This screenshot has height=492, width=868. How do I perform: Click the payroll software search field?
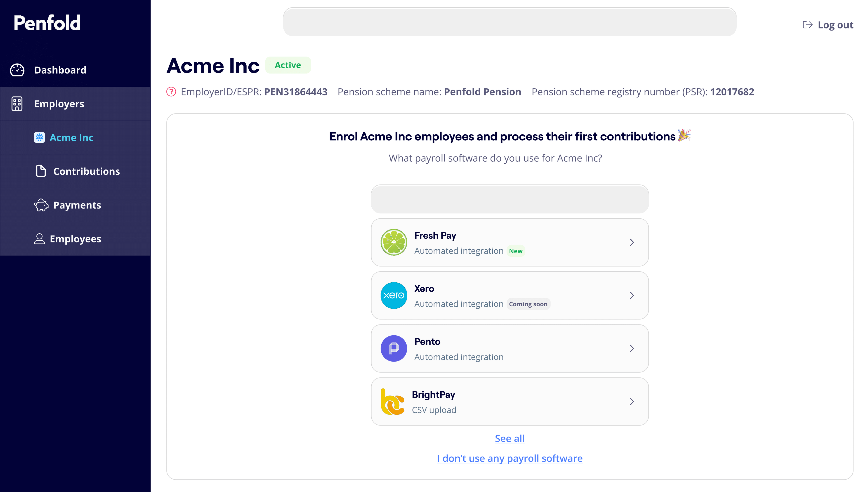click(x=510, y=199)
